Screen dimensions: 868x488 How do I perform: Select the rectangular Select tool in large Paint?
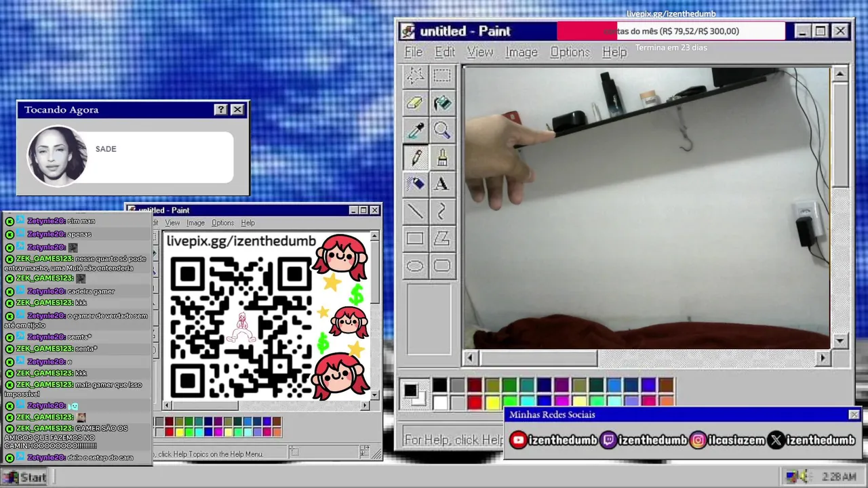pyautogui.click(x=442, y=76)
